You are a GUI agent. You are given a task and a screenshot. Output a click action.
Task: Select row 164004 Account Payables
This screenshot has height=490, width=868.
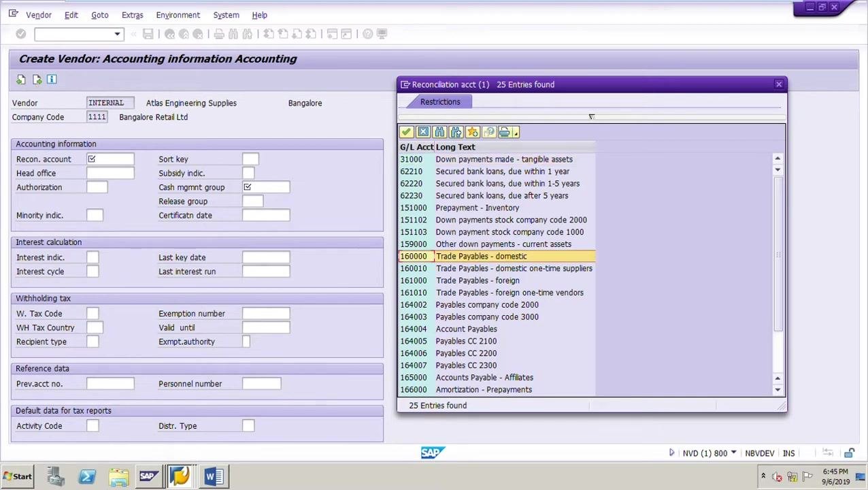pyautogui.click(x=497, y=329)
